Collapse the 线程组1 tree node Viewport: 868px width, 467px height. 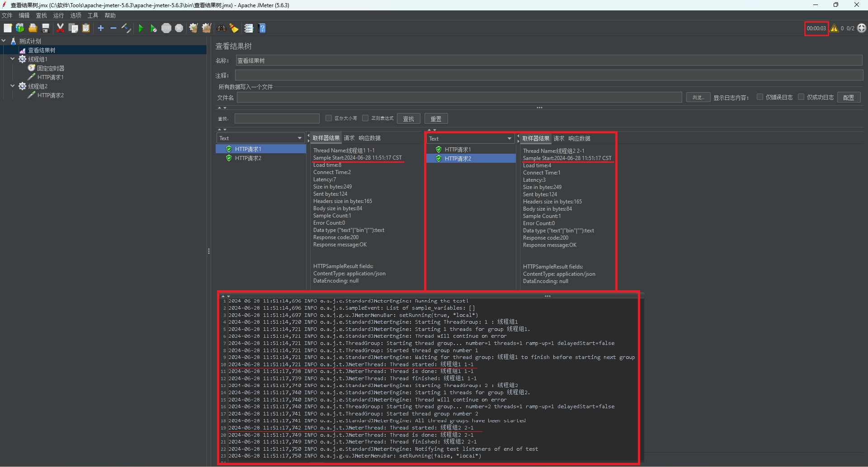coord(13,59)
